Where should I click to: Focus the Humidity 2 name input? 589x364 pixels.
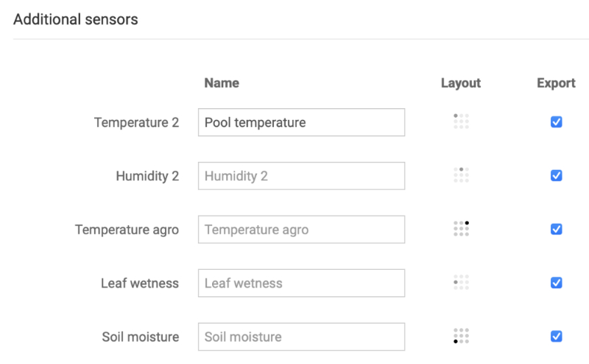pos(301,176)
